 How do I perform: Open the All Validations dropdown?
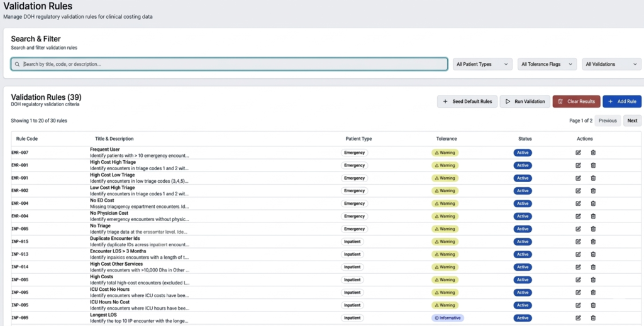pyautogui.click(x=611, y=64)
